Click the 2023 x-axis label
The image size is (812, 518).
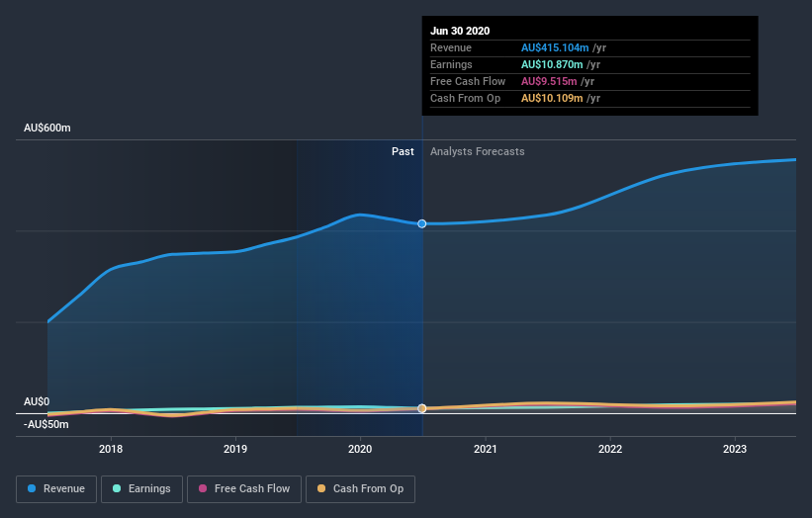click(x=735, y=449)
